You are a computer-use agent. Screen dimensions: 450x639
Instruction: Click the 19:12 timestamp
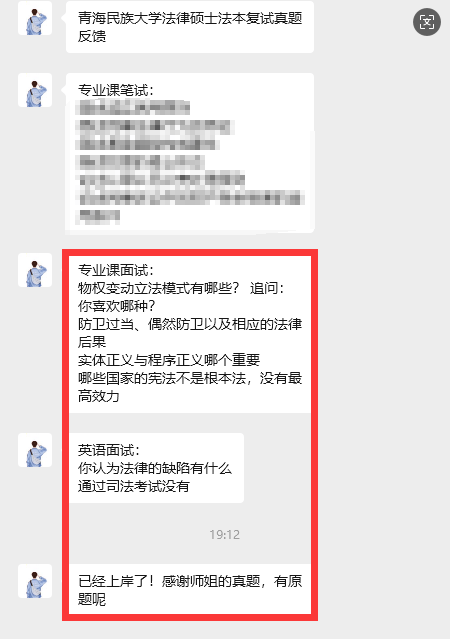pos(225,535)
